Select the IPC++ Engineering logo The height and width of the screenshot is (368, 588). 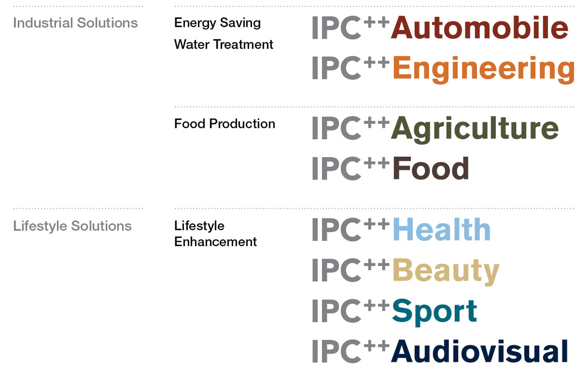pos(443,70)
